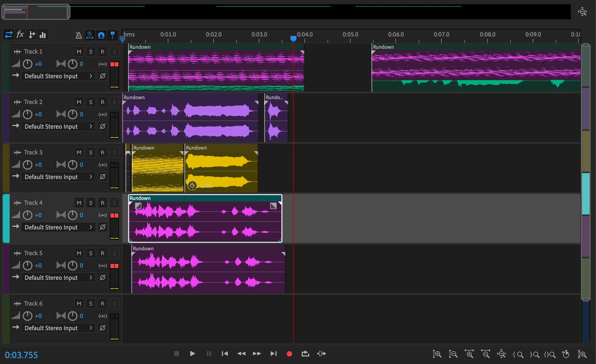
Task: Click the Inputs/Outputs arrows icon
Action: tap(9, 35)
